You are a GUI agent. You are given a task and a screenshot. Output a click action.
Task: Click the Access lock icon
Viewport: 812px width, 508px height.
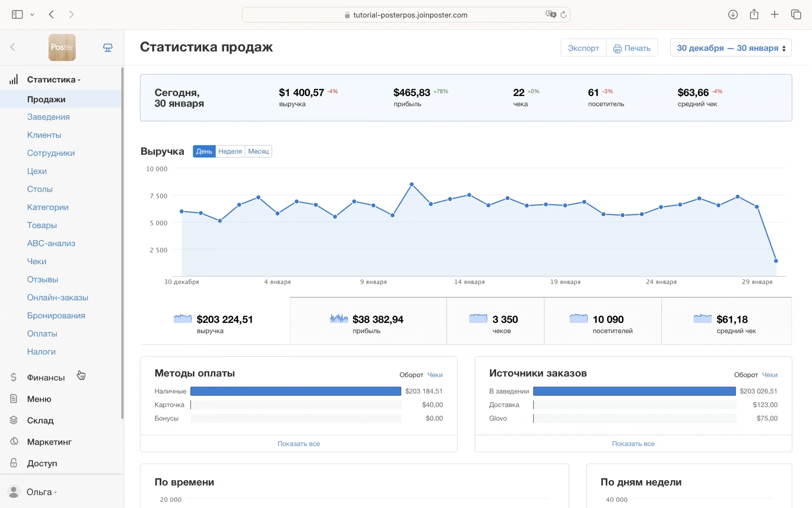tap(14, 463)
